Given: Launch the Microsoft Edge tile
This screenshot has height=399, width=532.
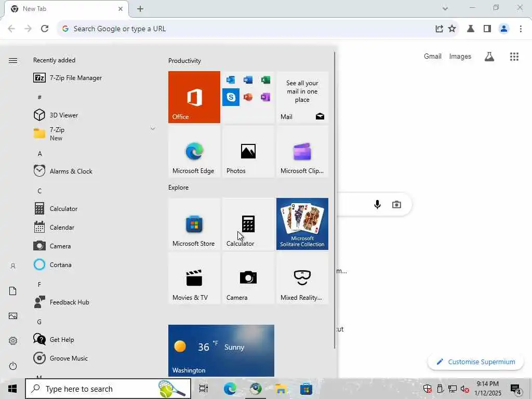Looking at the screenshot, I should pos(194,151).
